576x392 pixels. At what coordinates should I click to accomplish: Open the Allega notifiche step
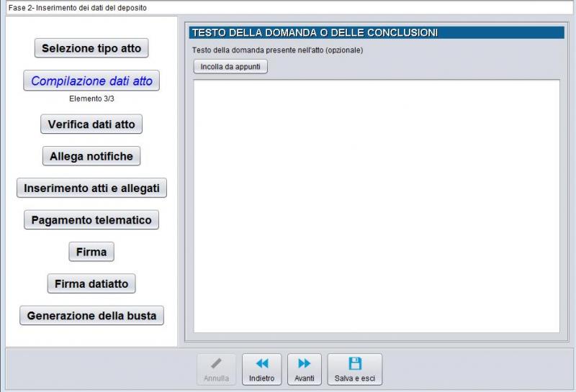pyautogui.click(x=91, y=156)
